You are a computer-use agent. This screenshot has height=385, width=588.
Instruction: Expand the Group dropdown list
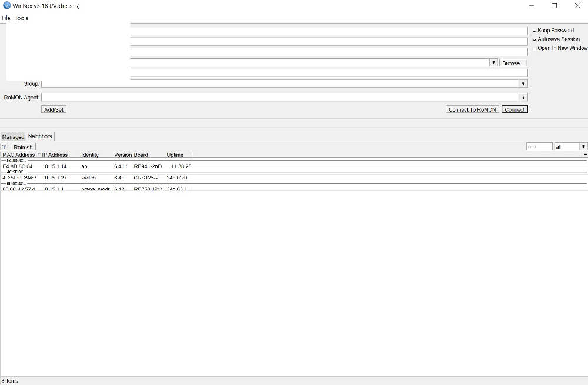pos(523,84)
